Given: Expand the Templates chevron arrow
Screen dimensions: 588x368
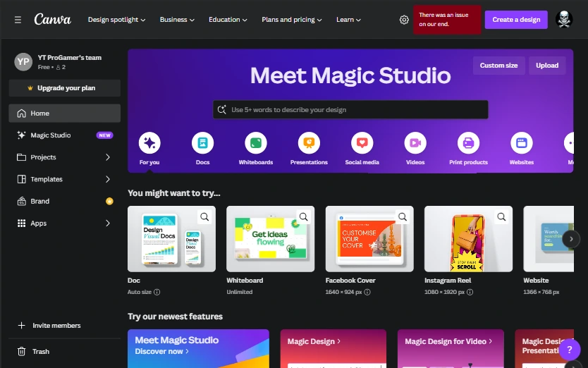Looking at the screenshot, I should tap(108, 179).
